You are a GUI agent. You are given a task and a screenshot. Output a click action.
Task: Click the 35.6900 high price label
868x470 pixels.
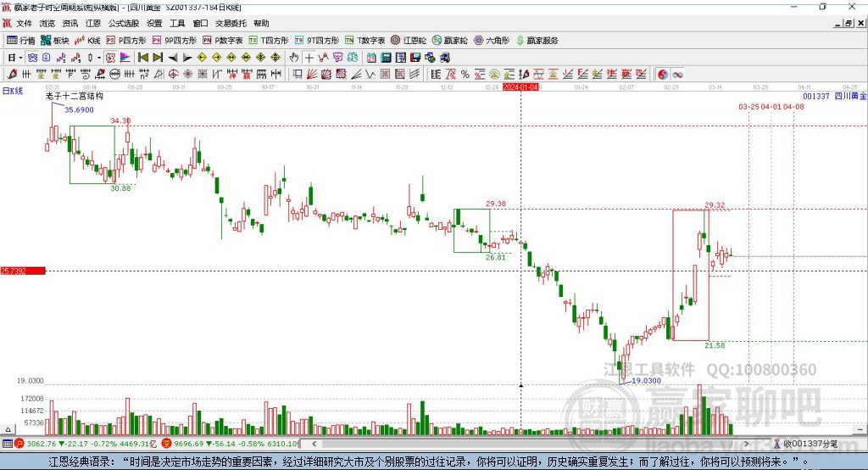(79, 109)
